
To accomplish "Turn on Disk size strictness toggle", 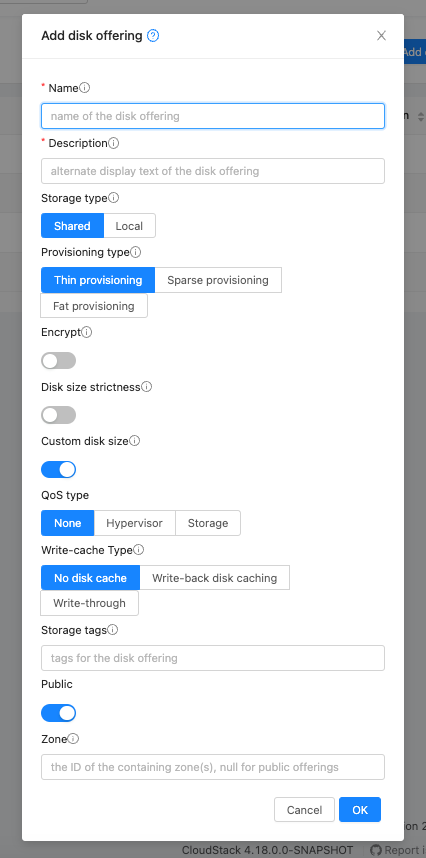I will [59, 415].
